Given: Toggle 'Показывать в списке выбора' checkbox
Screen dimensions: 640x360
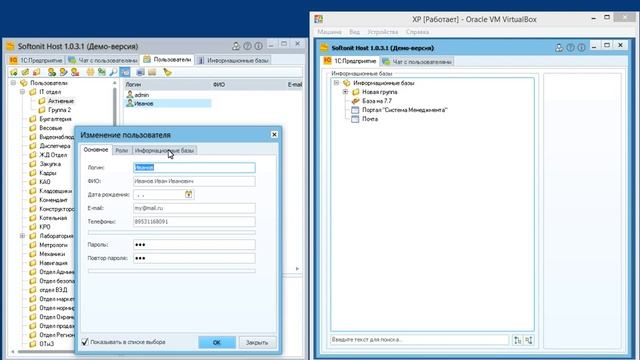Looking at the screenshot, I should coord(85,342).
